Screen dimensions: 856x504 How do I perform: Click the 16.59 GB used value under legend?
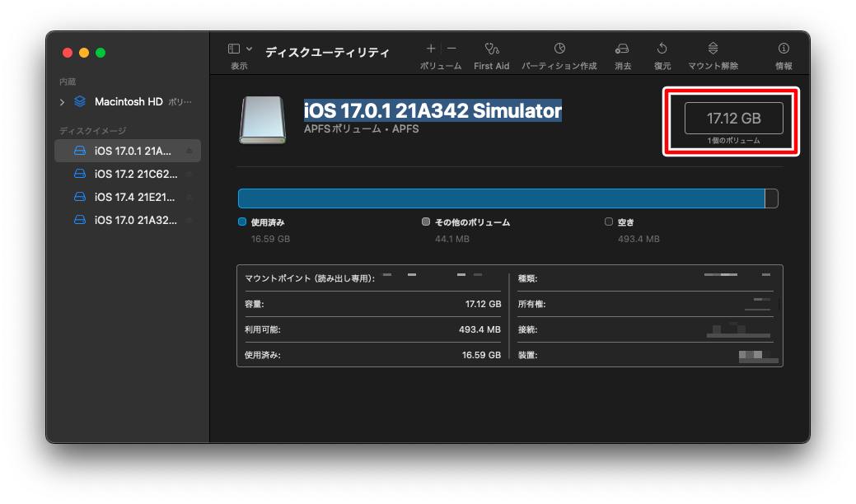click(x=270, y=239)
